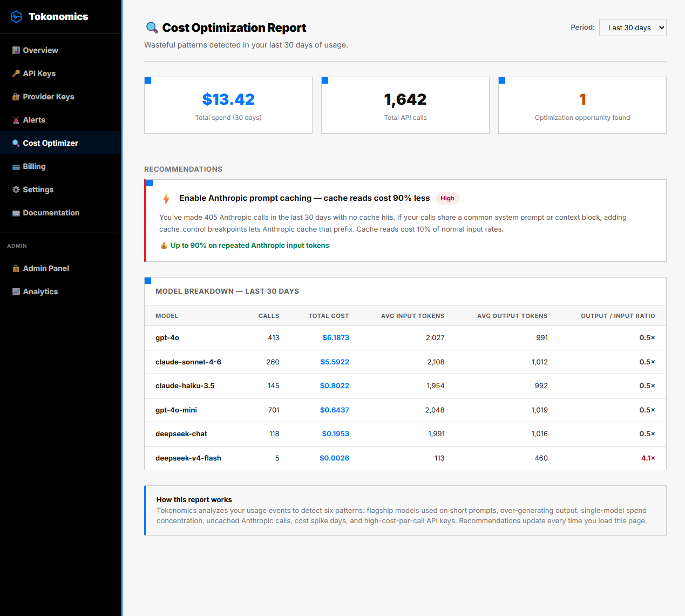This screenshot has height=616, width=685.
Task: Select the deepseek-chat model name
Action: [181, 434]
